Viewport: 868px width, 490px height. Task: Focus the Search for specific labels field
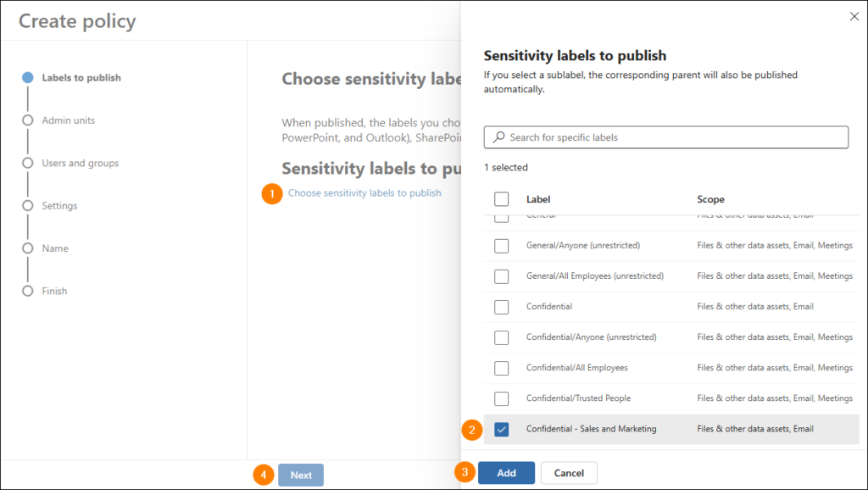click(666, 137)
